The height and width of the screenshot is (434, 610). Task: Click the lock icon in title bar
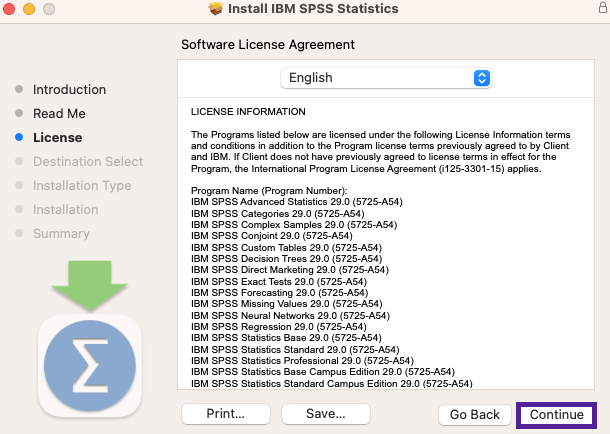[x=603, y=7]
